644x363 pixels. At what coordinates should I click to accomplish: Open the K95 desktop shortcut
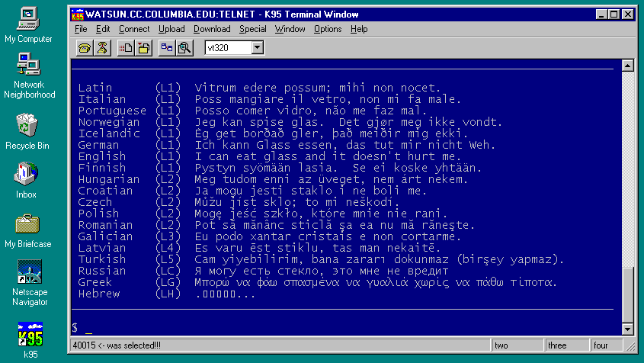tap(30, 334)
